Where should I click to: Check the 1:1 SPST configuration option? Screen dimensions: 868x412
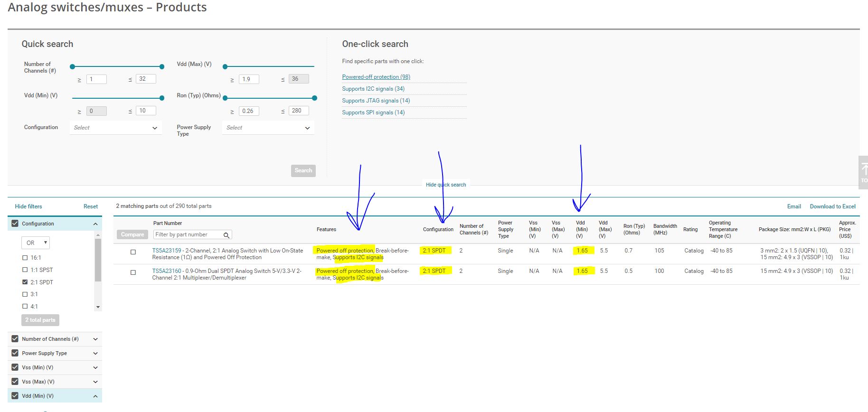25,270
